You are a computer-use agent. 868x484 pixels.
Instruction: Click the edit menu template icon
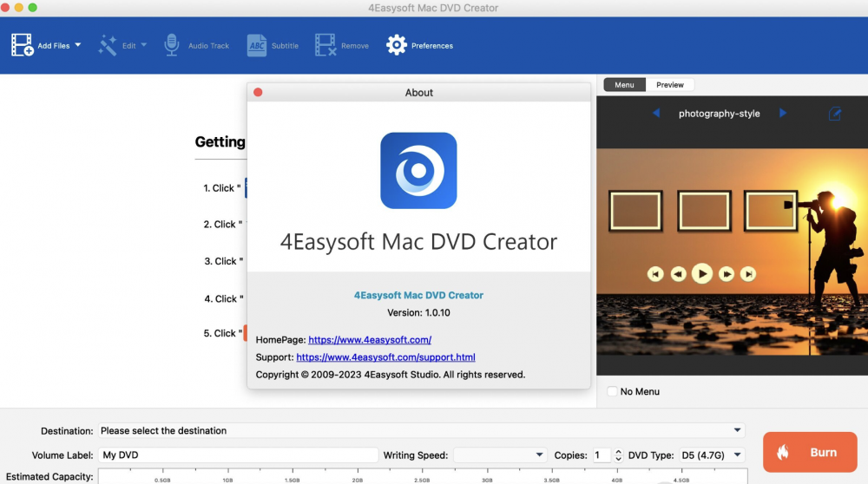coord(835,114)
